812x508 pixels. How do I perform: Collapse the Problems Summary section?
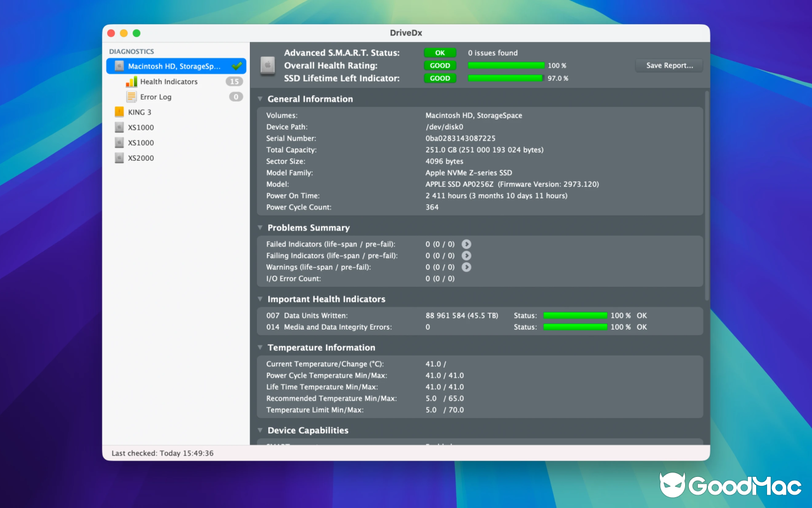point(259,227)
